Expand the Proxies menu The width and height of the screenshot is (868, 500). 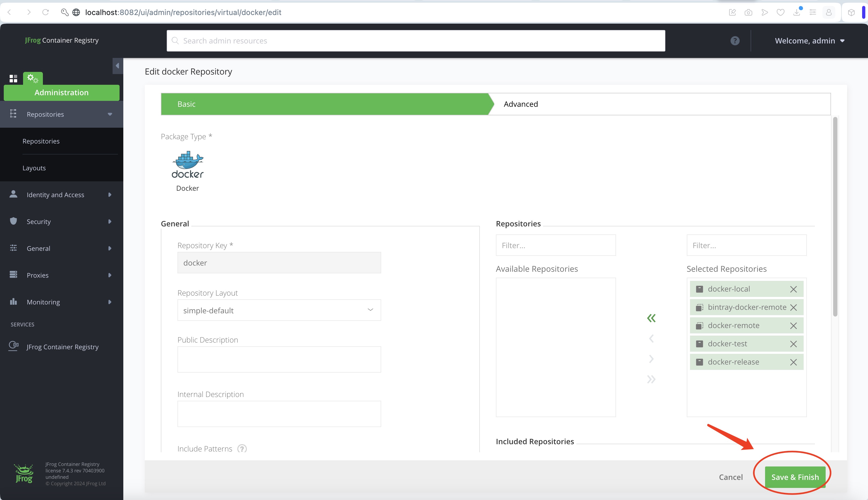pos(61,275)
